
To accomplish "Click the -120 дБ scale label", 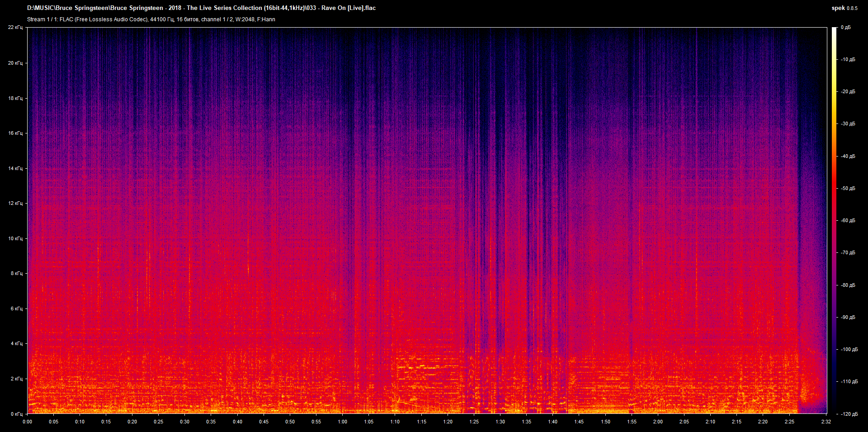I will click(x=849, y=414).
